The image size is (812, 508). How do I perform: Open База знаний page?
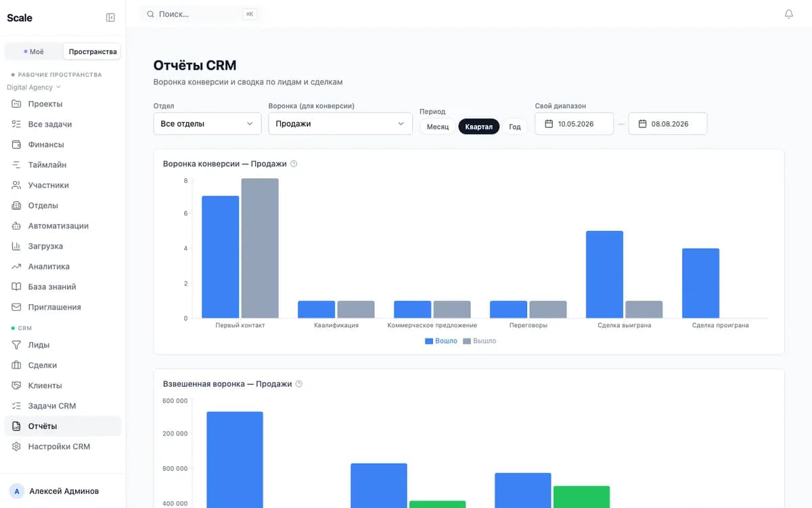pyautogui.click(x=62, y=287)
